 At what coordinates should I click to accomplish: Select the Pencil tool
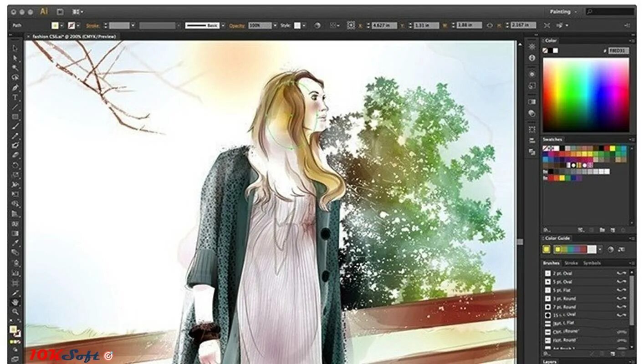[15, 136]
